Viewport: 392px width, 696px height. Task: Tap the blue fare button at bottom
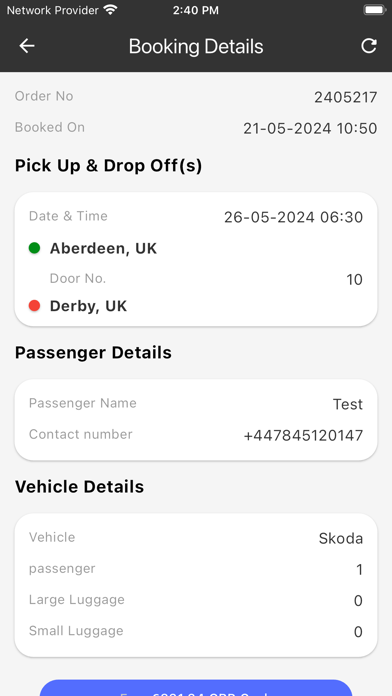point(196,688)
